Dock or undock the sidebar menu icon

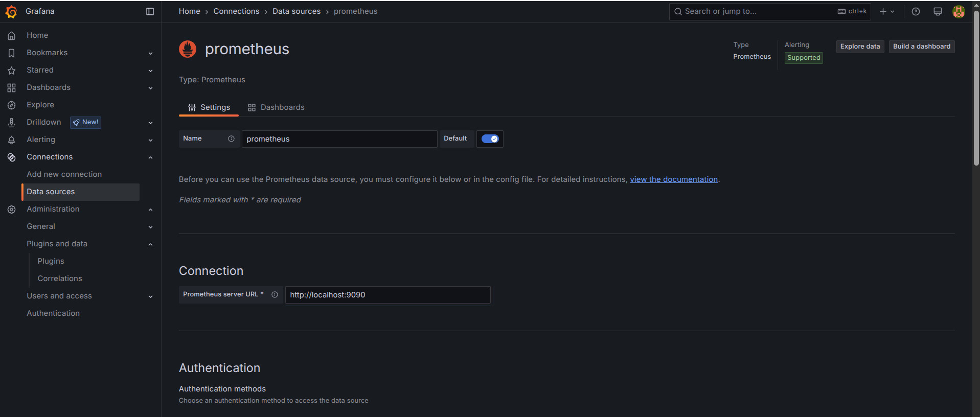150,11
